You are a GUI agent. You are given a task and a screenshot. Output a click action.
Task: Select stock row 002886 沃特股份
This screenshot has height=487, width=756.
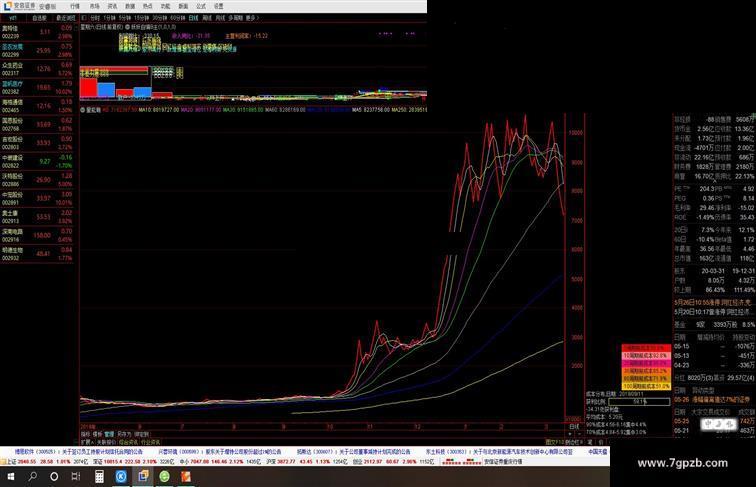point(37,179)
